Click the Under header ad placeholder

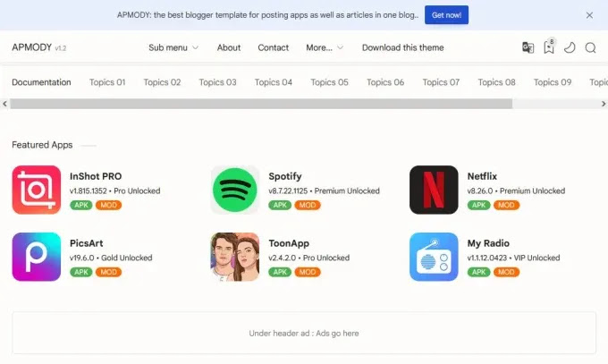304,333
